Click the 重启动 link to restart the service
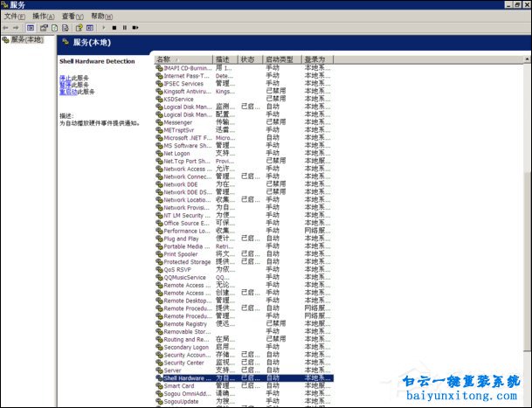Screen dimensions: 532x408 [66, 92]
